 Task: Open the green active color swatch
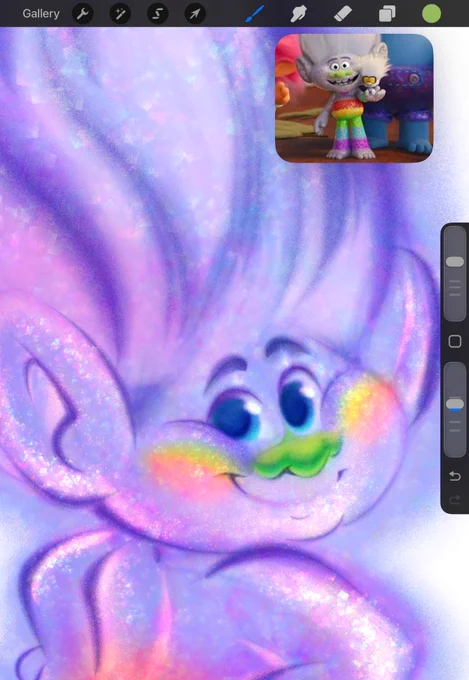tap(432, 13)
